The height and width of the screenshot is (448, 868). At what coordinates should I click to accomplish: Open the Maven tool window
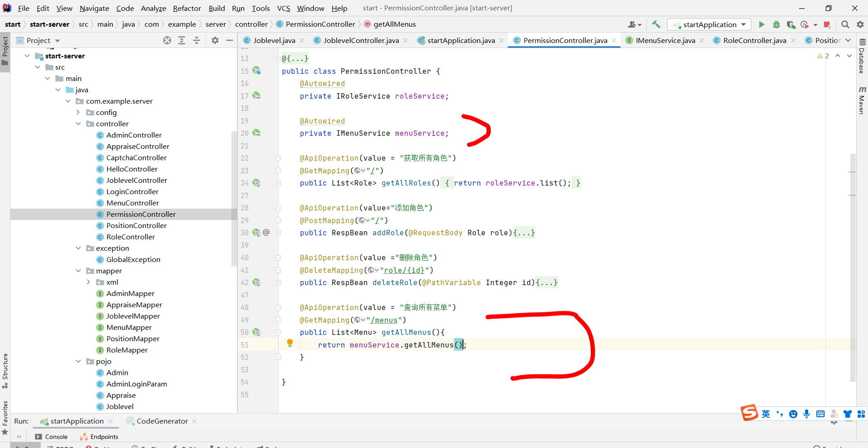pyautogui.click(x=862, y=100)
